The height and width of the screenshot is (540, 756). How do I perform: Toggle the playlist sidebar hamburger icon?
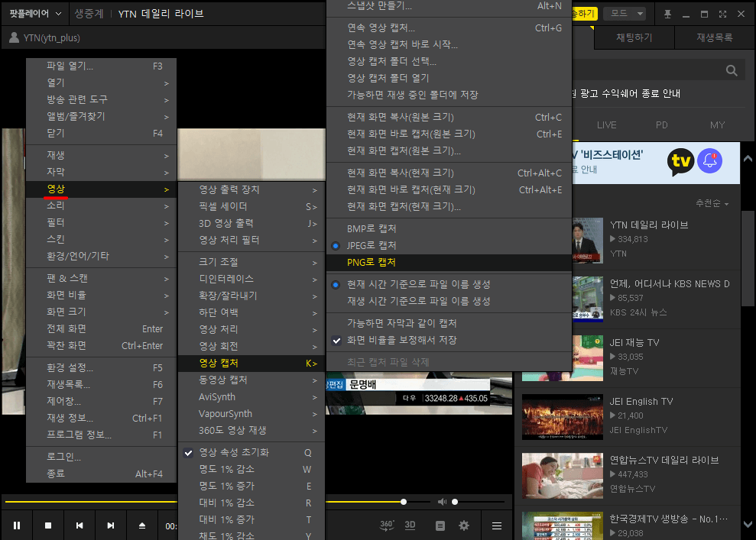(x=497, y=526)
